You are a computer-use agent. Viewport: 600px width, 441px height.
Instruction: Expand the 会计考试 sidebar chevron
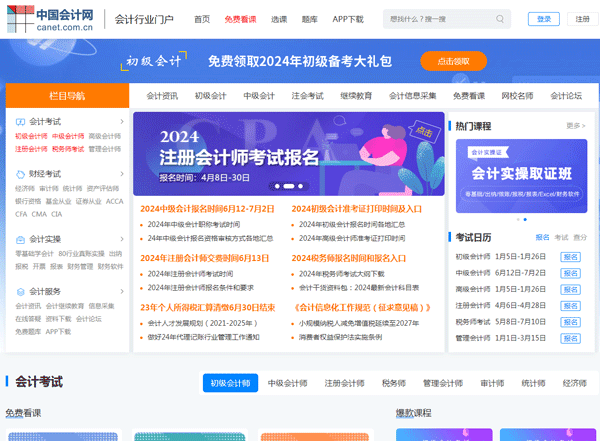click(x=122, y=122)
